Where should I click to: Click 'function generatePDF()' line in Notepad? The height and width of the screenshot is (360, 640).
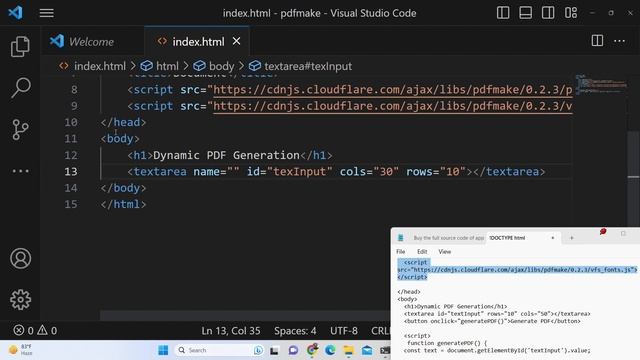[x=447, y=343]
